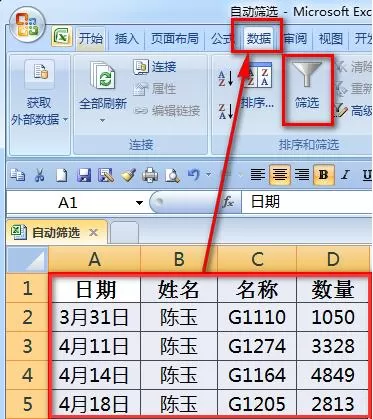Select the cell containing 3月31日
This screenshot has width=373, height=419.
(95, 317)
